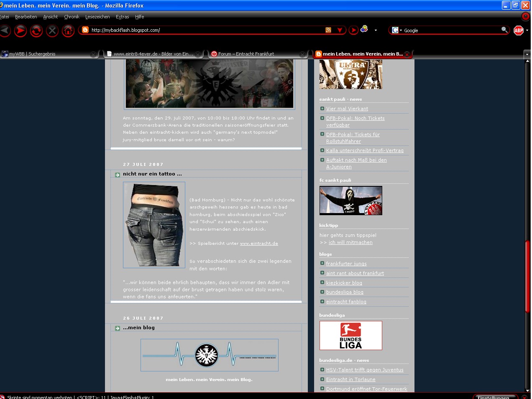The width and height of the screenshot is (532, 399).
Task: Open the Adblock Plus icon
Action: pos(519,30)
